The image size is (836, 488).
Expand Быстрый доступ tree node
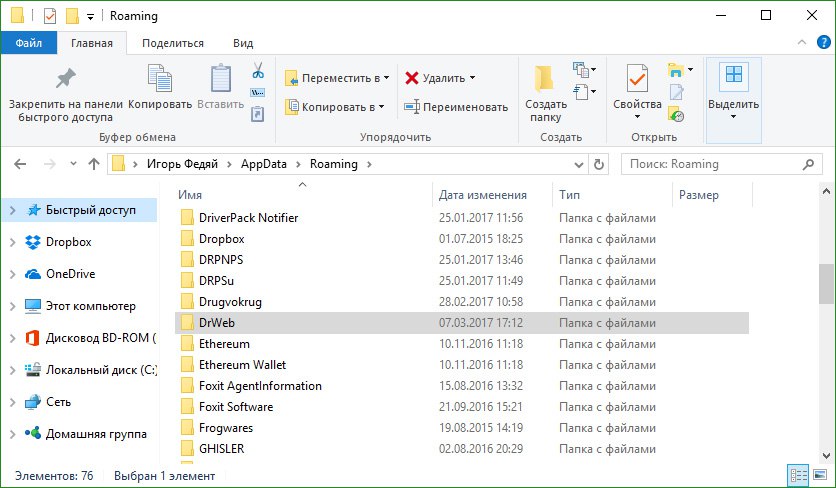(x=13, y=210)
